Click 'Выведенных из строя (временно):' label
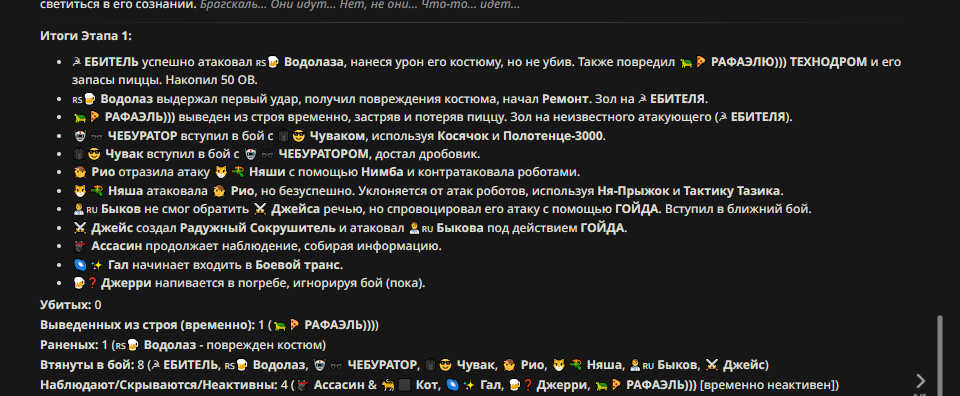This screenshot has height=396, width=960. tap(148, 324)
